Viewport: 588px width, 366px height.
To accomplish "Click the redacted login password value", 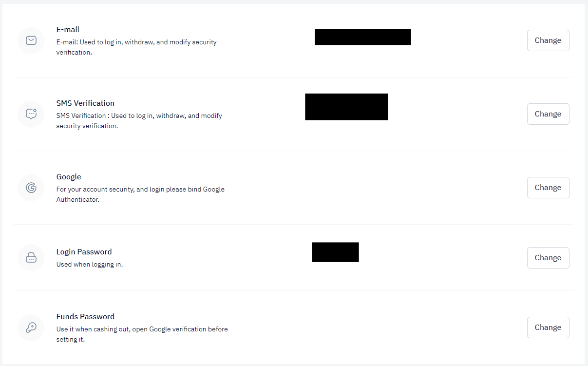I will [336, 252].
